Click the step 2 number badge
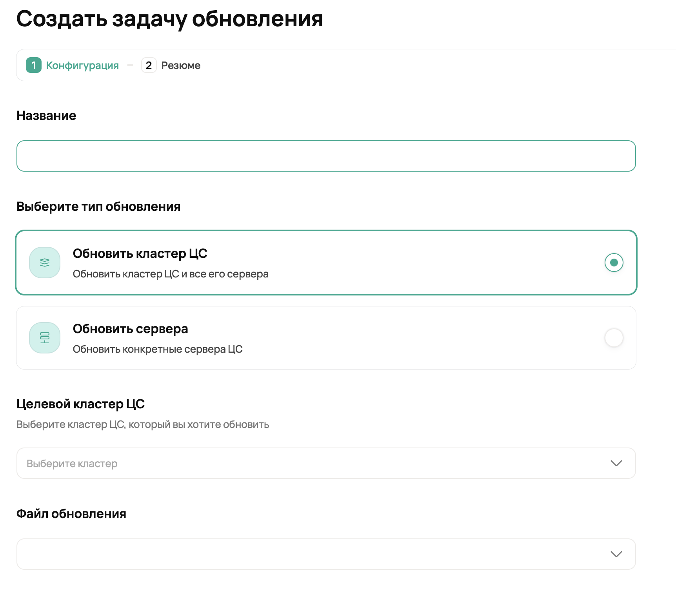This screenshot has height=616, width=676. [x=149, y=65]
